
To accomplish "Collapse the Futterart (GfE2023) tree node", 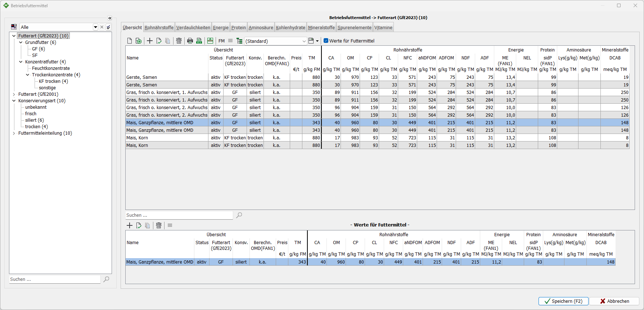I will (x=14, y=36).
